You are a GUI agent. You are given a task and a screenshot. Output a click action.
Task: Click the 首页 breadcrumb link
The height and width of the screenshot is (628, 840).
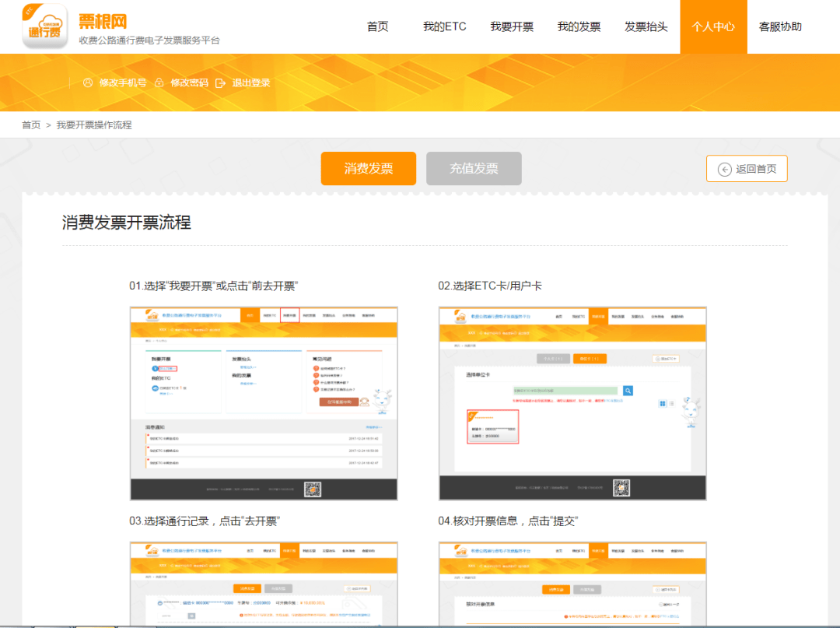pyautogui.click(x=31, y=125)
